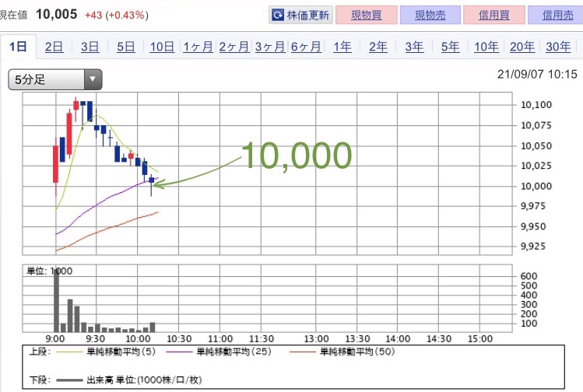View the 1年 chart range

(x=342, y=47)
